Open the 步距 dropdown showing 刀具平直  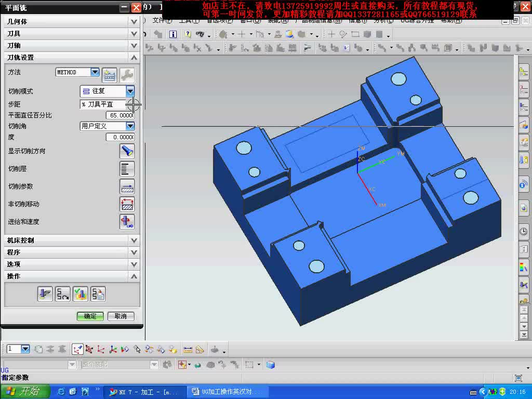tap(130, 104)
